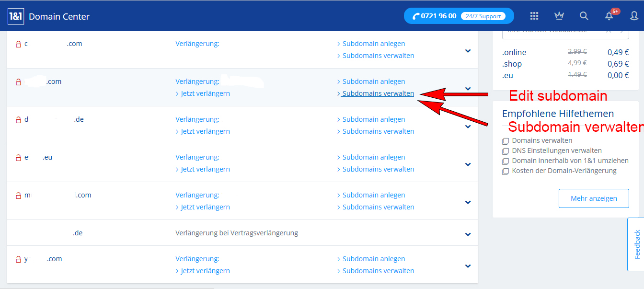Expand the .eu domain row chevron
This screenshot has height=289, width=644.
[x=468, y=164]
